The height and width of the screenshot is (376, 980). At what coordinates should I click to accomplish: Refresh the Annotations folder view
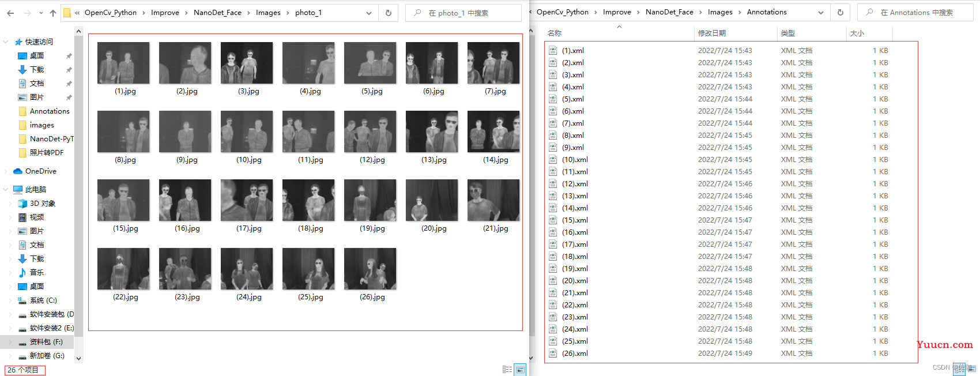tap(840, 12)
